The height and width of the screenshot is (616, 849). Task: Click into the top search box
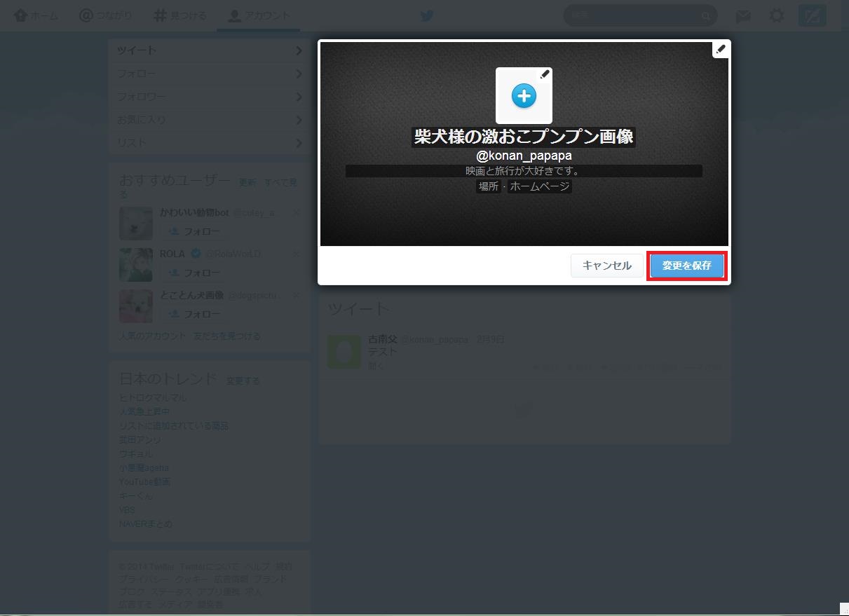(x=640, y=15)
